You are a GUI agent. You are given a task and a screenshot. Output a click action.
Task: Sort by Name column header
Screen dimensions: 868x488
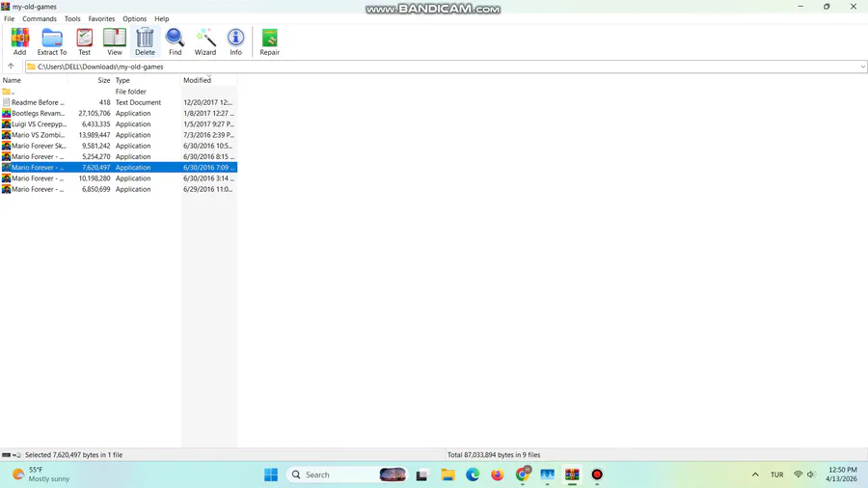click(x=34, y=80)
